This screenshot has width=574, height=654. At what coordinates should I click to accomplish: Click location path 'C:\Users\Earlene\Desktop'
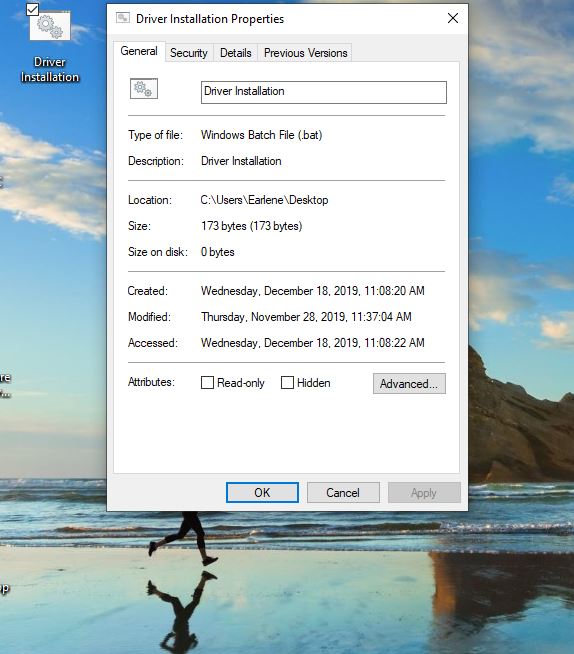click(x=264, y=200)
